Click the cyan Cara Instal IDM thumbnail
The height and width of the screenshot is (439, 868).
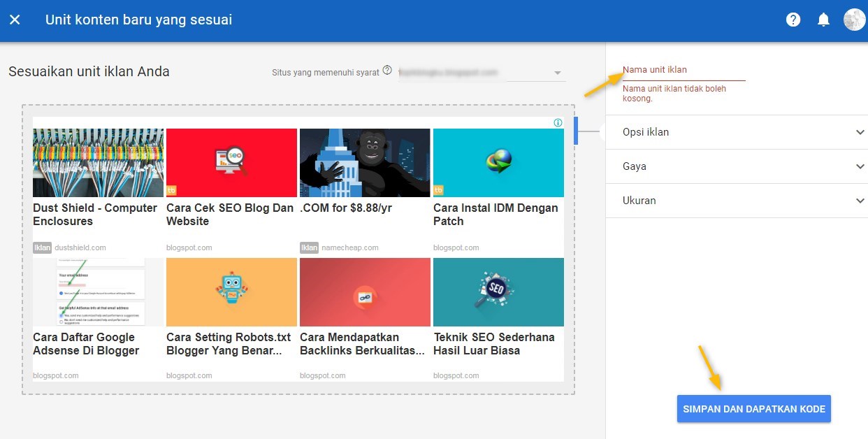coord(498,163)
